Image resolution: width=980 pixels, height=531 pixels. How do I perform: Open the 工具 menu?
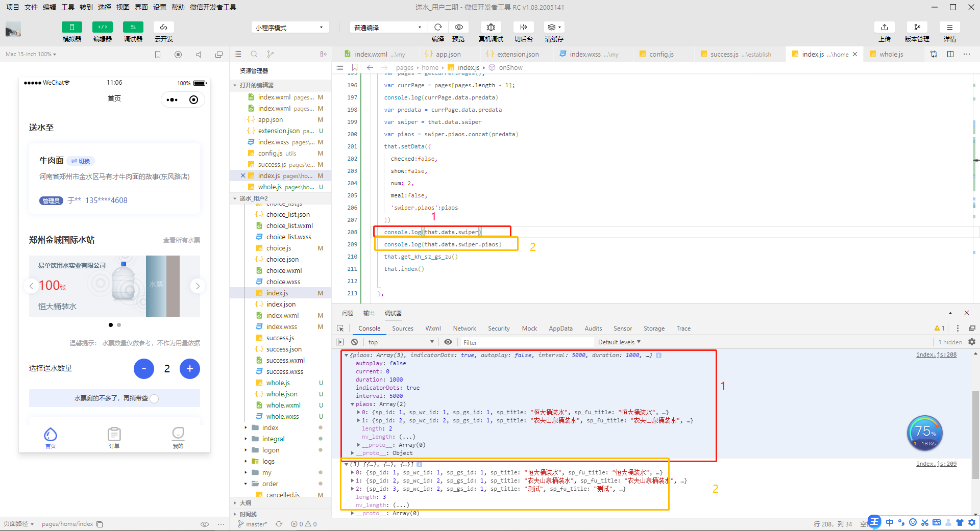click(x=68, y=7)
